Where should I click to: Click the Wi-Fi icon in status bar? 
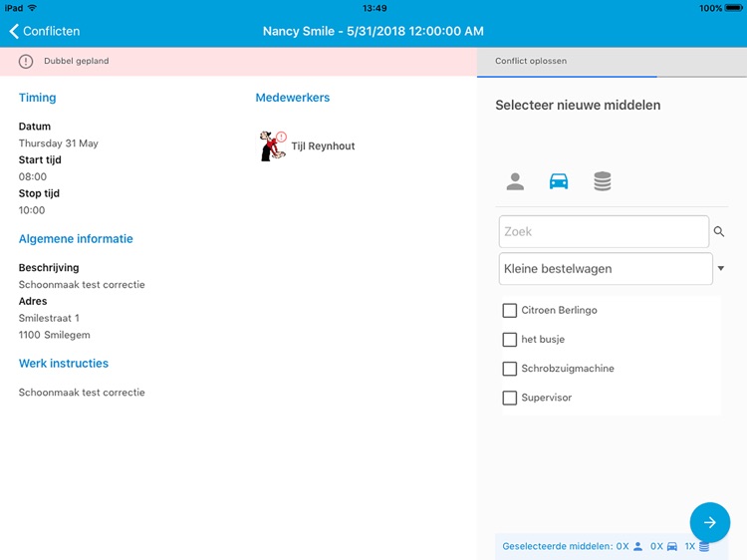coord(32,8)
